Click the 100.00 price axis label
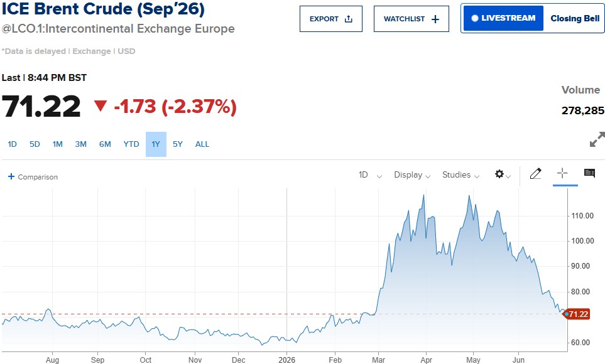The height and width of the screenshot is (364, 605). point(582,241)
